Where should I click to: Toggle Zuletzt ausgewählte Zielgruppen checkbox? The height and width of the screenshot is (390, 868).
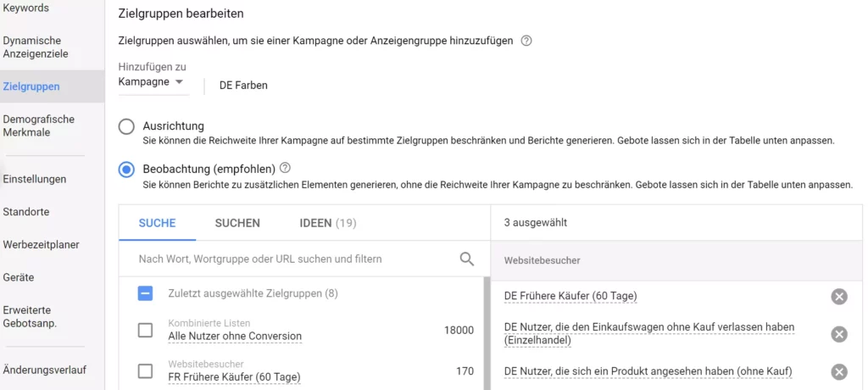[x=145, y=293]
